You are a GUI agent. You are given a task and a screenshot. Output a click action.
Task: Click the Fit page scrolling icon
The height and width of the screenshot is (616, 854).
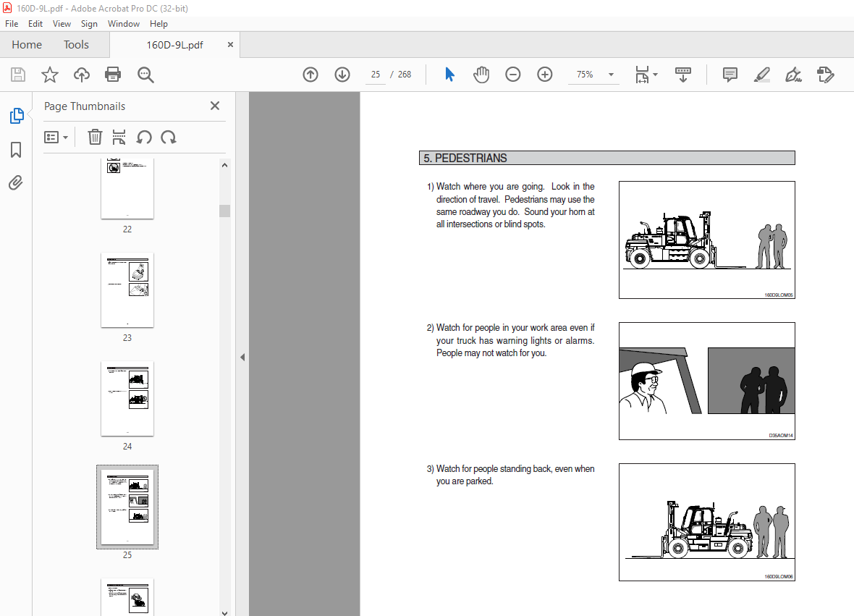coord(642,75)
